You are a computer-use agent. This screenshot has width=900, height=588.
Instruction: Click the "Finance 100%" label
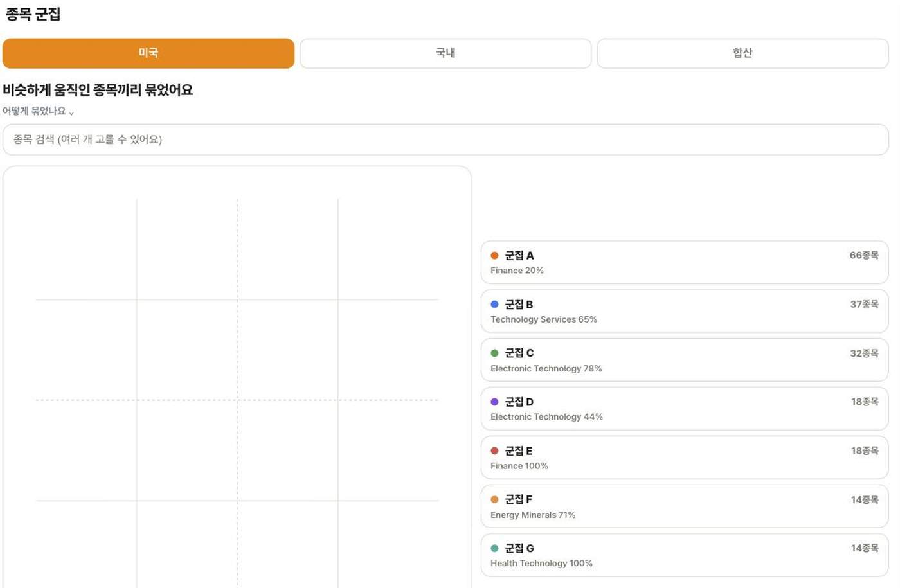coord(519,466)
